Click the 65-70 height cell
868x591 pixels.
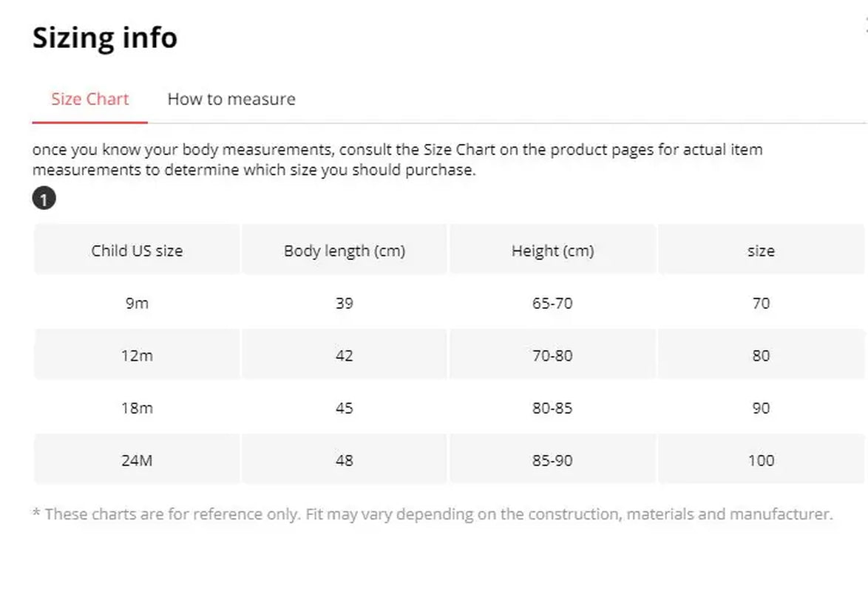(x=552, y=303)
